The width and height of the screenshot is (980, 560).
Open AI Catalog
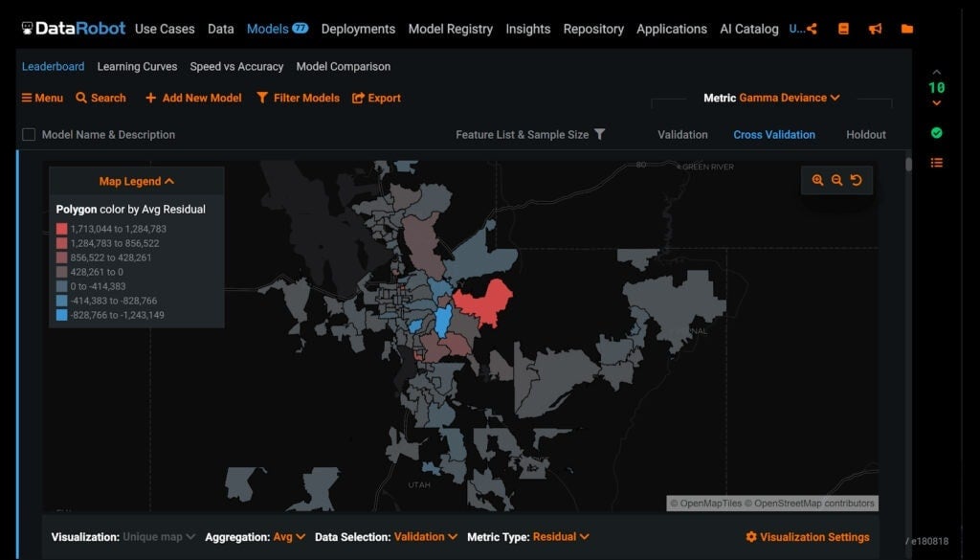coord(749,29)
